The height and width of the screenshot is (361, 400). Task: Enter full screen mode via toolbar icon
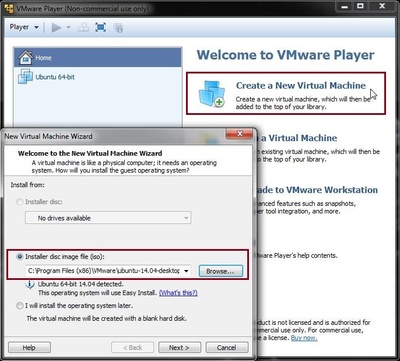tap(100, 27)
